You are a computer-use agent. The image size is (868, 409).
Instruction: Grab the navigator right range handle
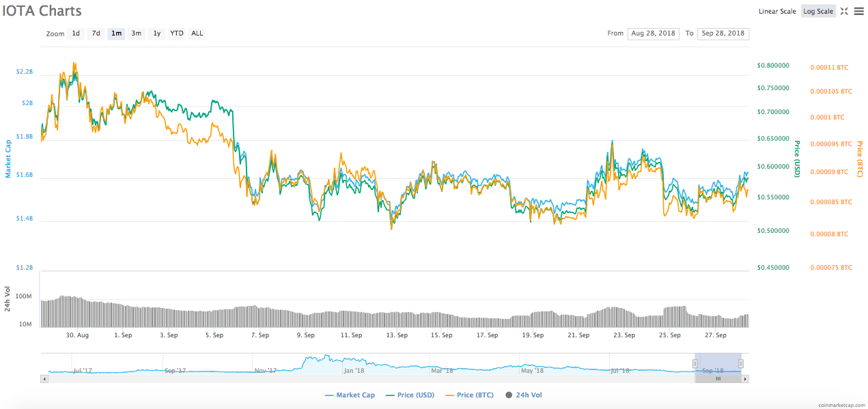coord(741,364)
